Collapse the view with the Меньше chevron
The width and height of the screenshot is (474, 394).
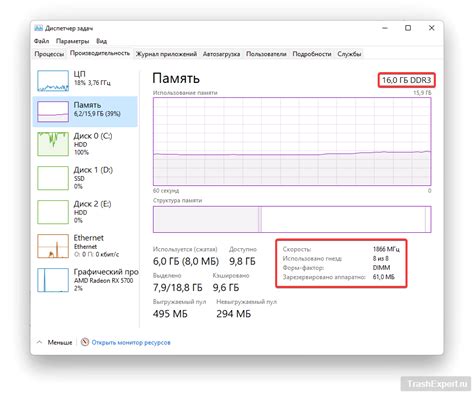pyautogui.click(x=40, y=342)
